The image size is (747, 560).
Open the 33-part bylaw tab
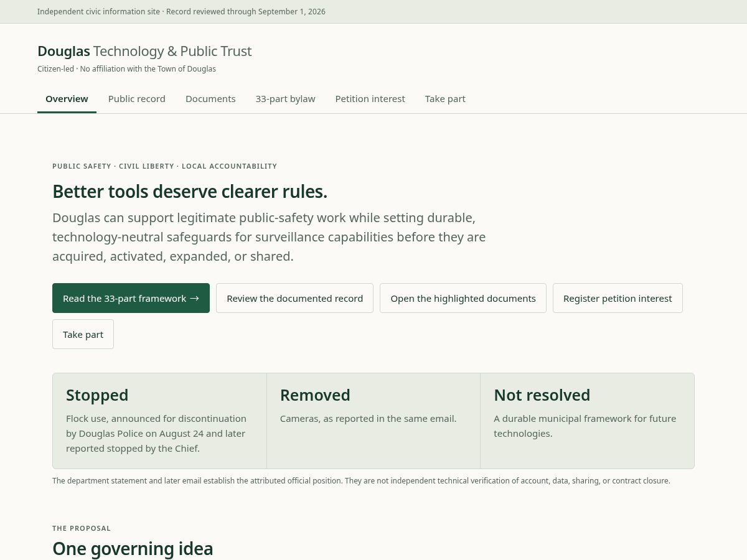click(285, 99)
